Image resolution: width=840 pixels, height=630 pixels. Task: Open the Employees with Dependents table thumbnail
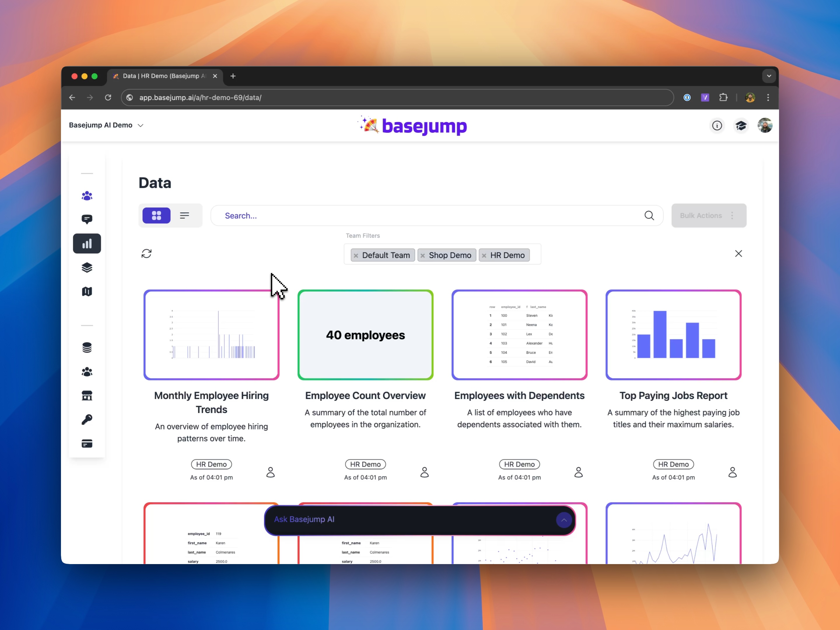pyautogui.click(x=519, y=335)
